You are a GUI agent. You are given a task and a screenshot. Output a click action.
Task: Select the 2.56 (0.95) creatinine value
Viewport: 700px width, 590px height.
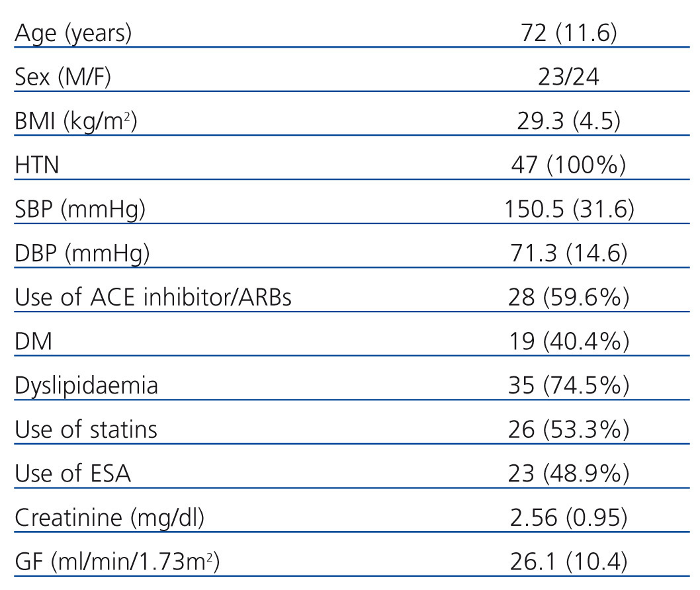[x=569, y=517]
